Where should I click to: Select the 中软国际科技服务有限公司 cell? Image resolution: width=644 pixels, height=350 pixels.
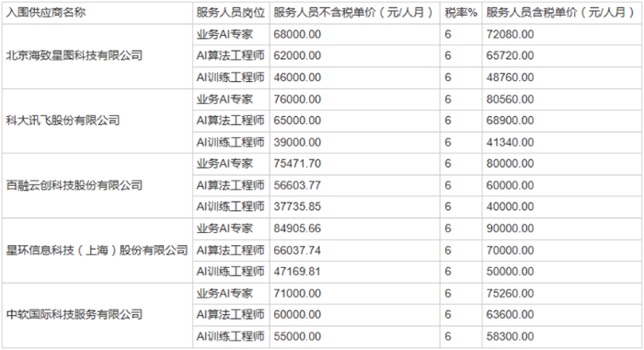click(x=98, y=315)
